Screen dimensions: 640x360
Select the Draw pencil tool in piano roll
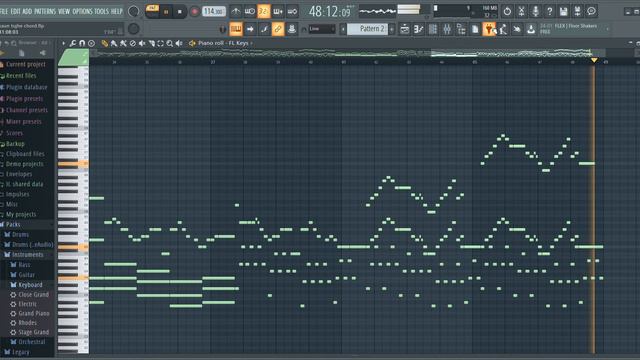coord(104,43)
